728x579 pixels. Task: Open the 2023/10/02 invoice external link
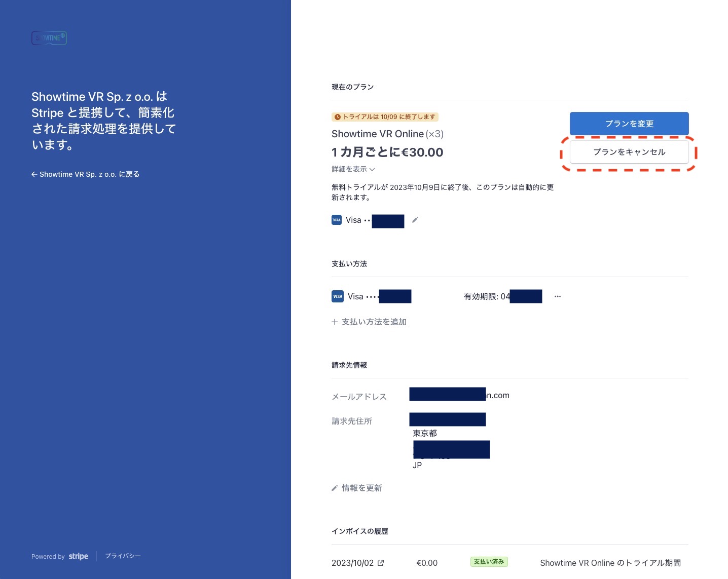point(381,563)
